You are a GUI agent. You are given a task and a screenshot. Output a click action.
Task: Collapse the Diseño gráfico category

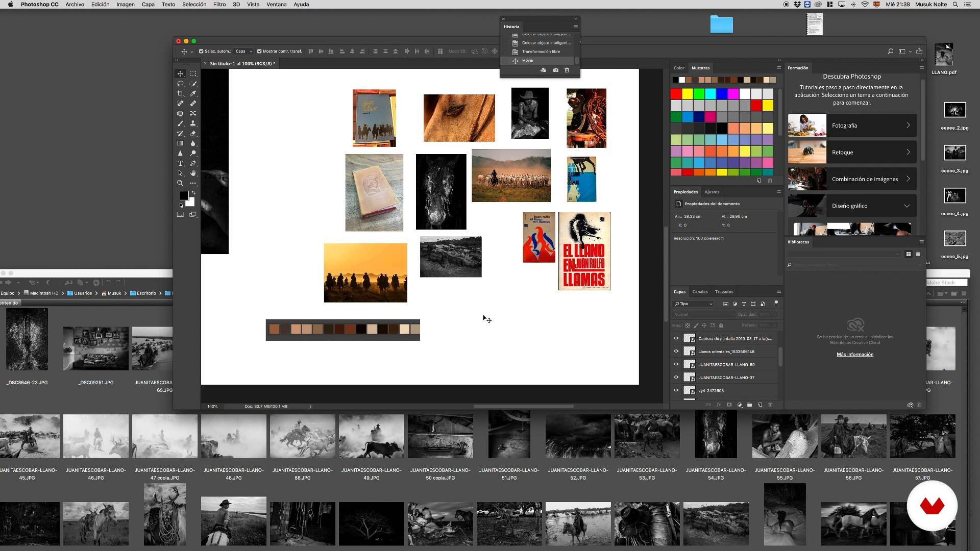coord(852,206)
